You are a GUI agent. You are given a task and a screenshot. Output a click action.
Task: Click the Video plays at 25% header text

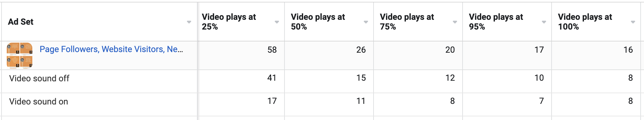pos(229,22)
